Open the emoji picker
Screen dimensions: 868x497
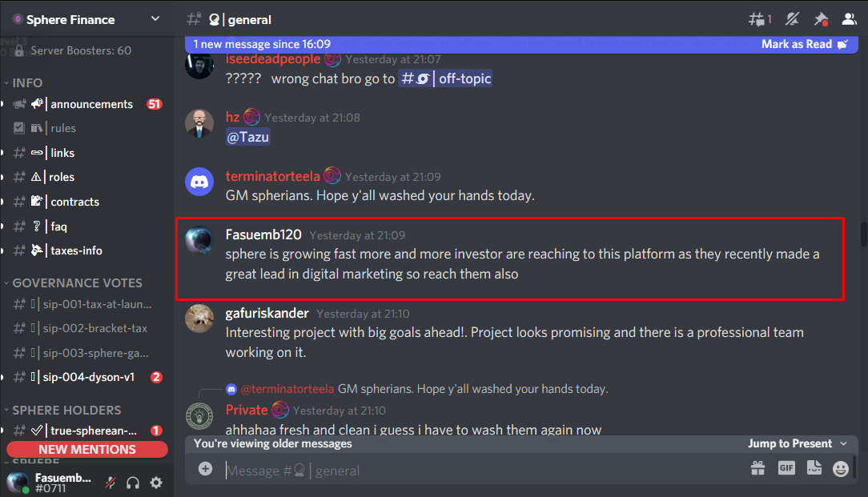click(x=841, y=469)
